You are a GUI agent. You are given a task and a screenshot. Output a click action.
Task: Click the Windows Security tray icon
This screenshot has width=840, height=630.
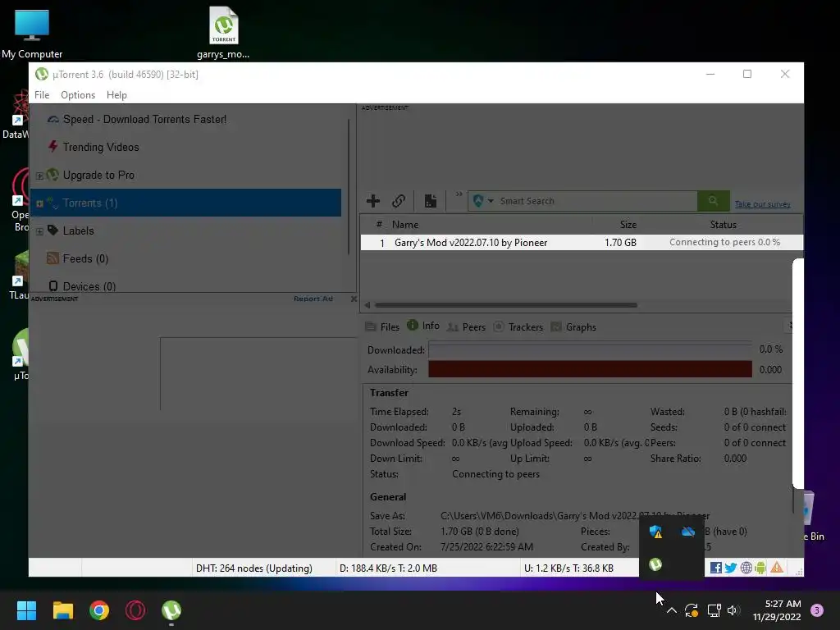point(655,532)
